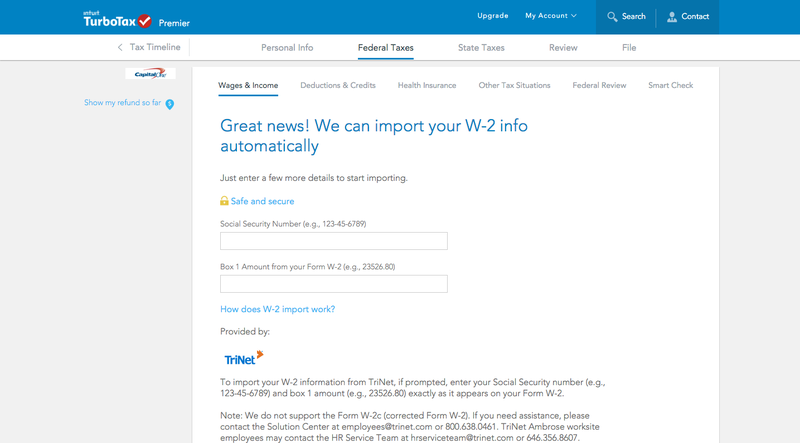
Task: Click Show my refund so far
Action: tap(122, 103)
